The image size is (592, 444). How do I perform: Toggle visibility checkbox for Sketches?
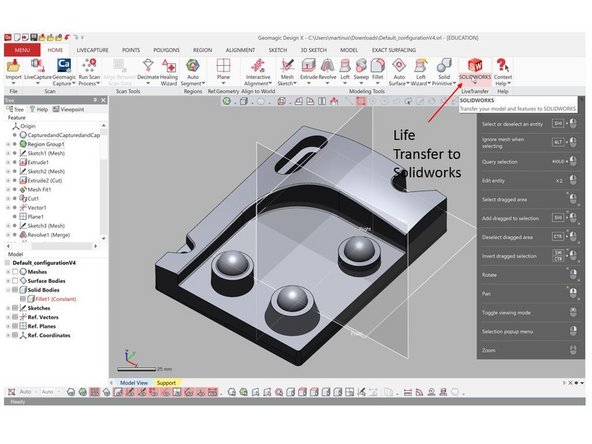pos(15,308)
